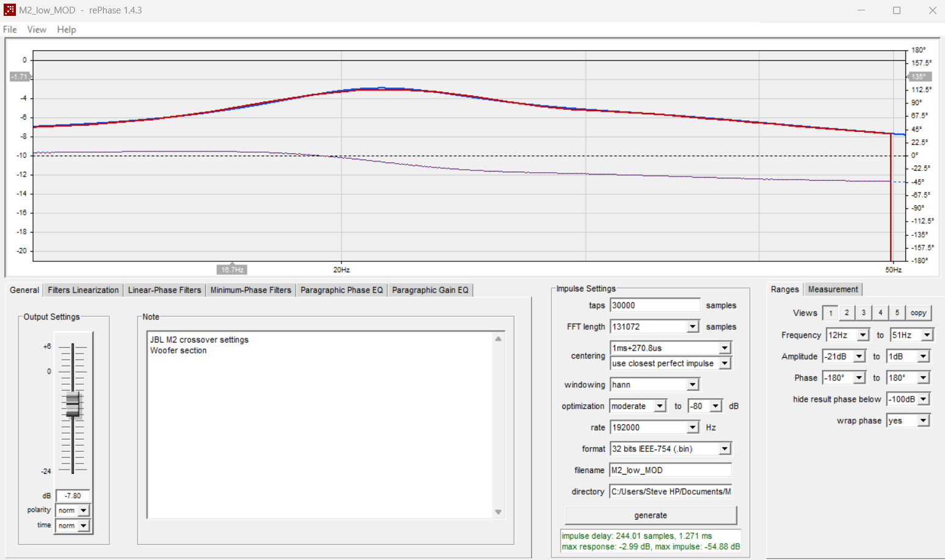945x560 pixels.
Task: Open the hide result phase below dropdown
Action: pyautogui.click(x=923, y=399)
